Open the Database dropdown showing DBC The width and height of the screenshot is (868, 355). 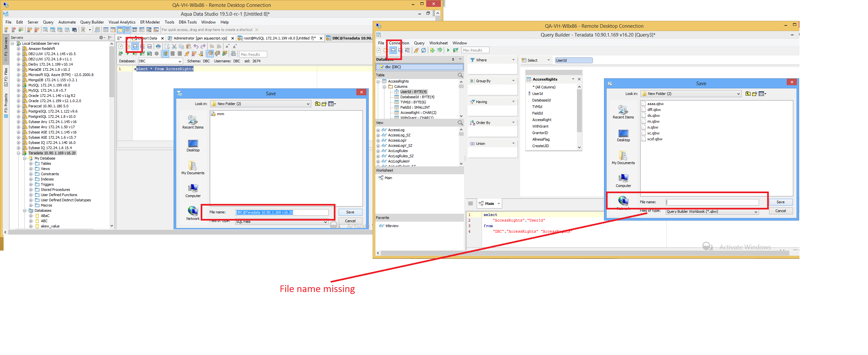(180, 61)
